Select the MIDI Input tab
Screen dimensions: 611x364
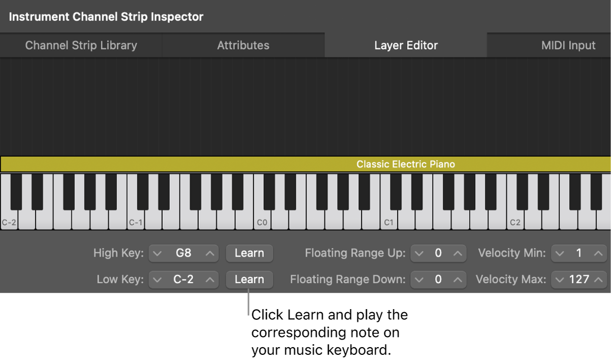coord(568,45)
